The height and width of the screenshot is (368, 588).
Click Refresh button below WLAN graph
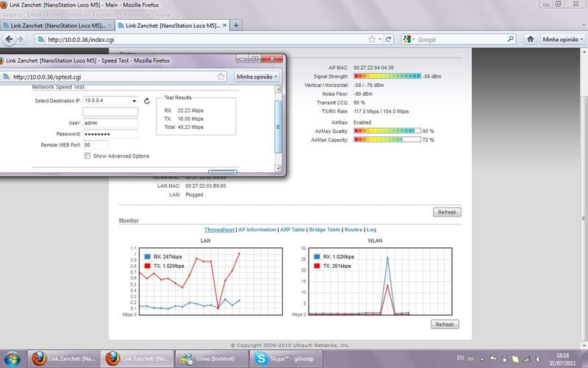point(445,324)
